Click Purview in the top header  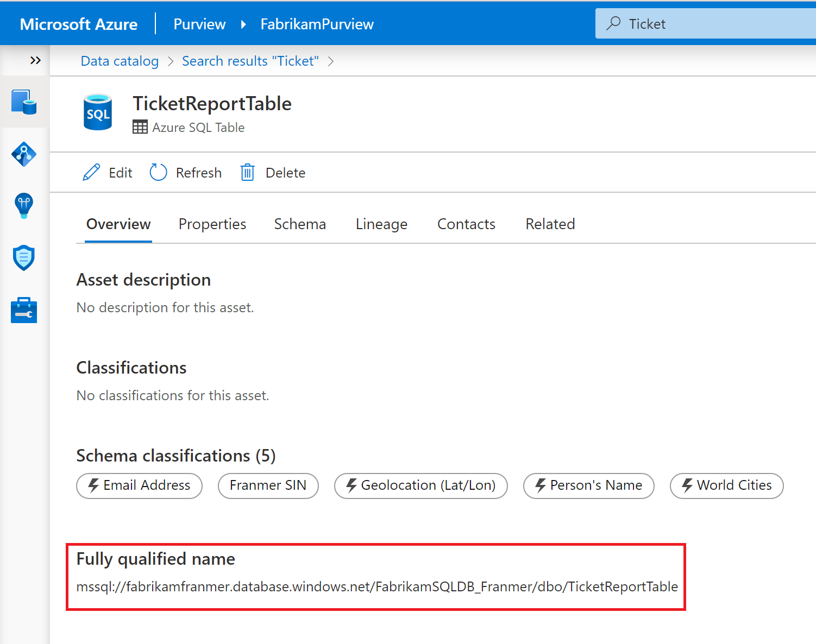199,24
